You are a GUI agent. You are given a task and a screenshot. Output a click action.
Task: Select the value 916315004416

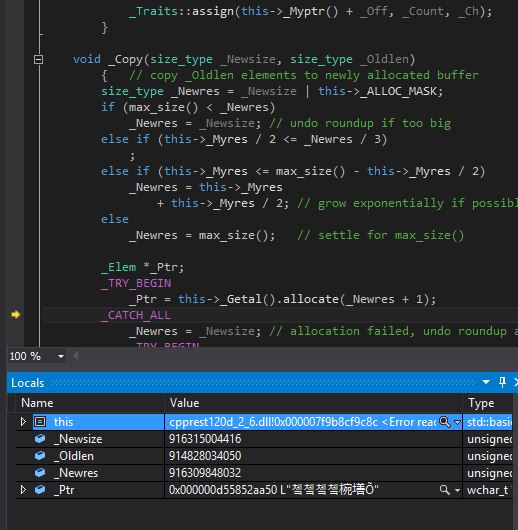point(205,439)
